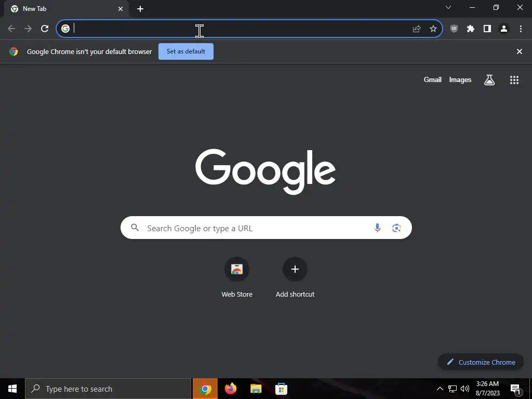Click the Chrome logo in the notification bar
Viewport: 532px width, 399px height.
(x=14, y=51)
